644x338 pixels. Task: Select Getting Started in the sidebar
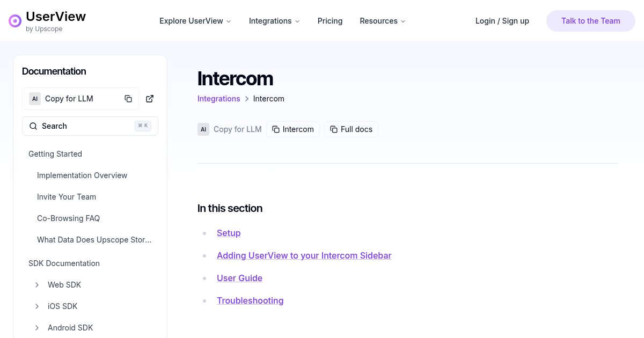pos(55,154)
